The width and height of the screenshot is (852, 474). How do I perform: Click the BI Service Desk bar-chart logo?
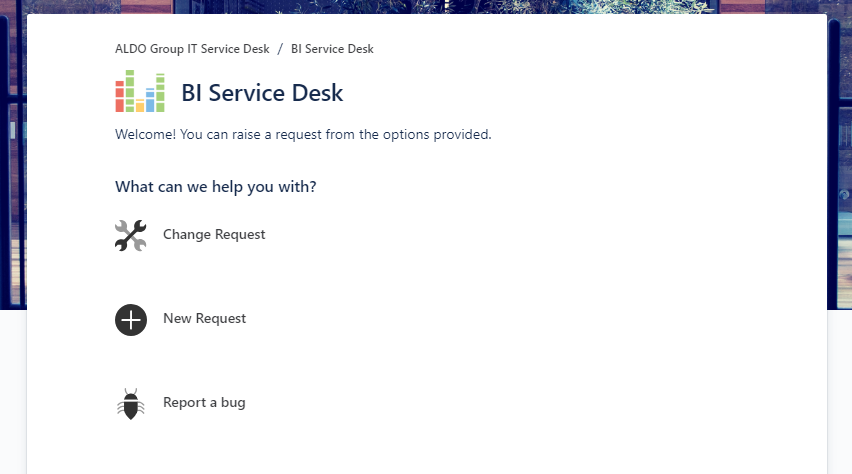click(140, 91)
